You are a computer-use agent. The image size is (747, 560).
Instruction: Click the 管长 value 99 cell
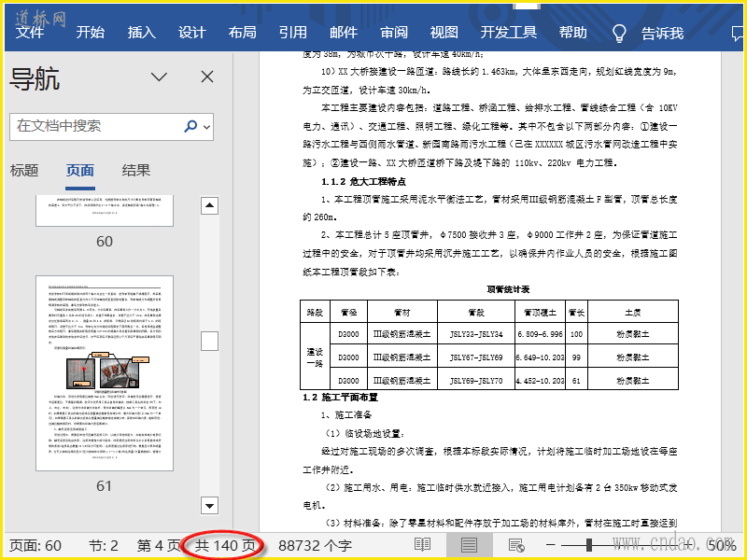[576, 357]
